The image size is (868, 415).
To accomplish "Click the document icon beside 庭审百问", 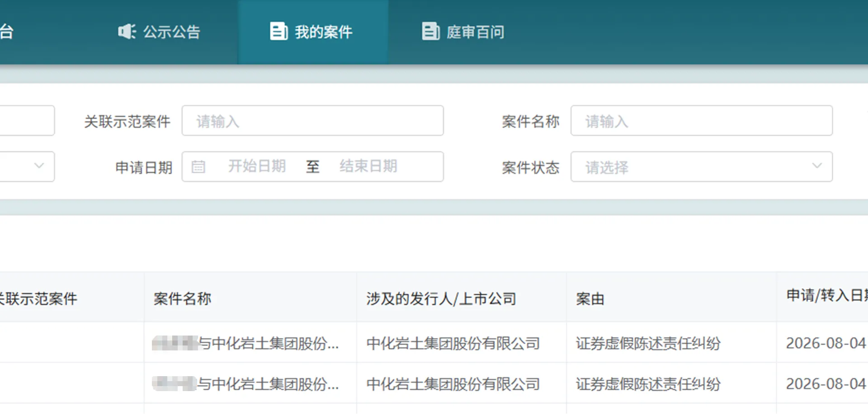I will [x=430, y=32].
